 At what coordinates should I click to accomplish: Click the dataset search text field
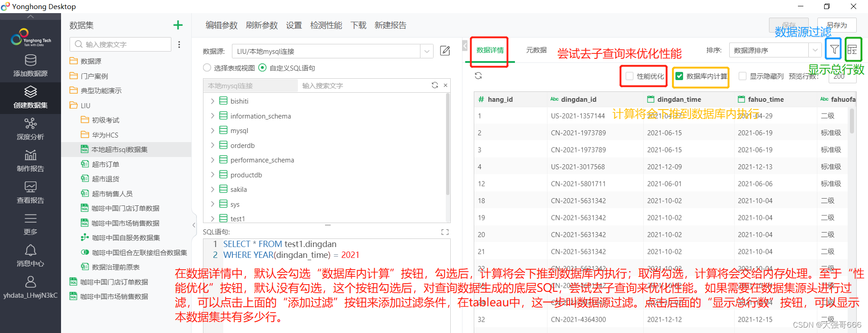[x=121, y=44]
